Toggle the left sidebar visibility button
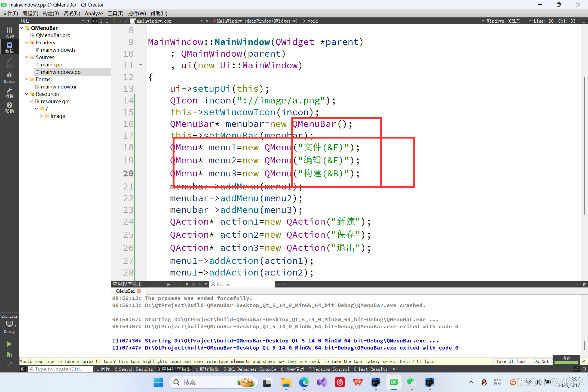588x392 pixels. click(23, 369)
